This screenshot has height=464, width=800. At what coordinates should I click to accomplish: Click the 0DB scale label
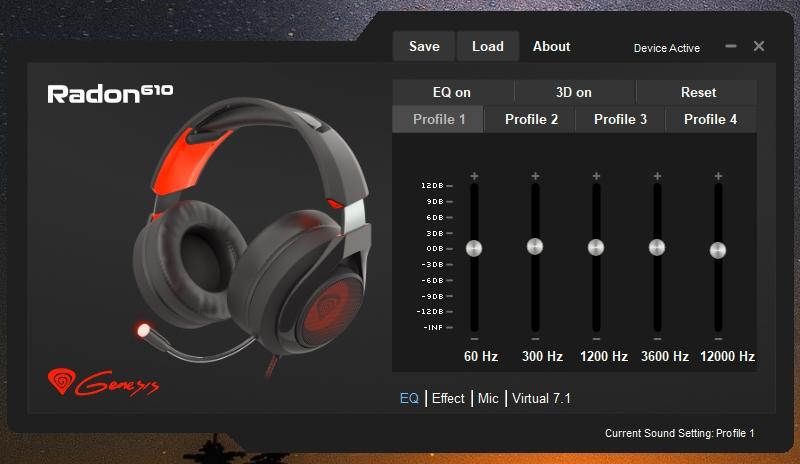tap(435, 249)
